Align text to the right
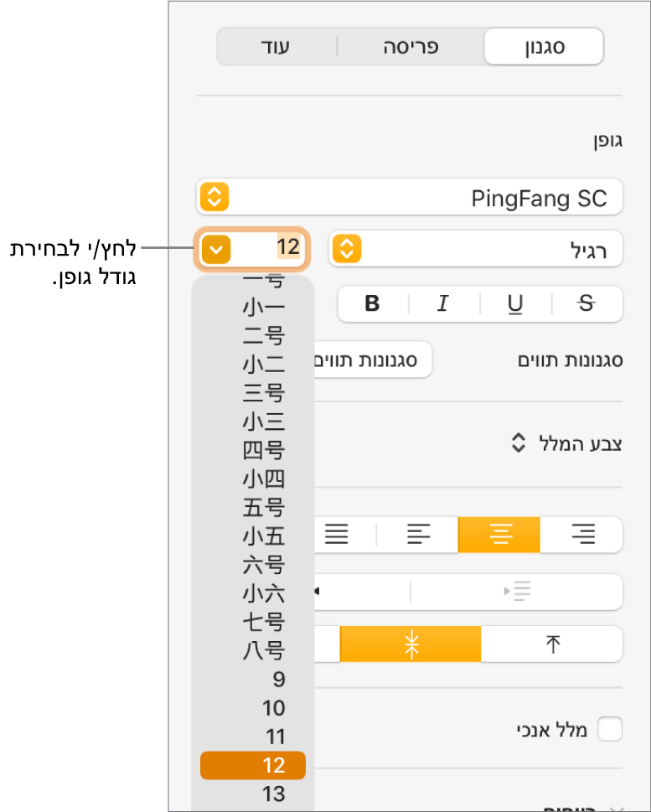Screen dimensions: 651x812 pyautogui.click(x=581, y=534)
